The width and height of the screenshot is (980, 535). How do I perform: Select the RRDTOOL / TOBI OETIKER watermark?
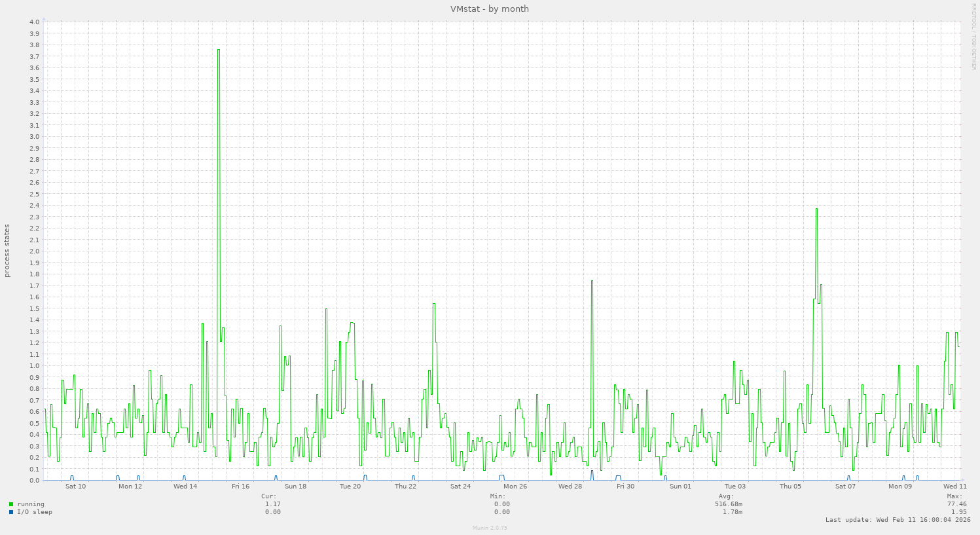tap(975, 36)
